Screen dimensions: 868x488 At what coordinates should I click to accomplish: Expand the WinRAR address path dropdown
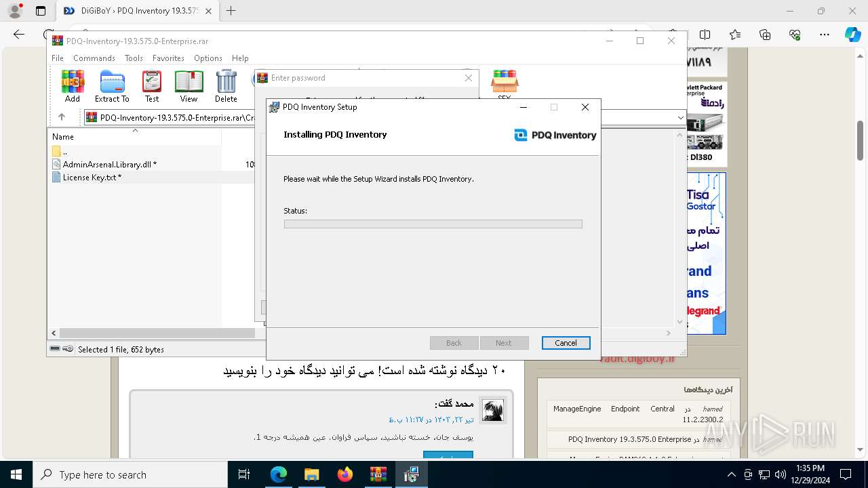pyautogui.click(x=680, y=117)
